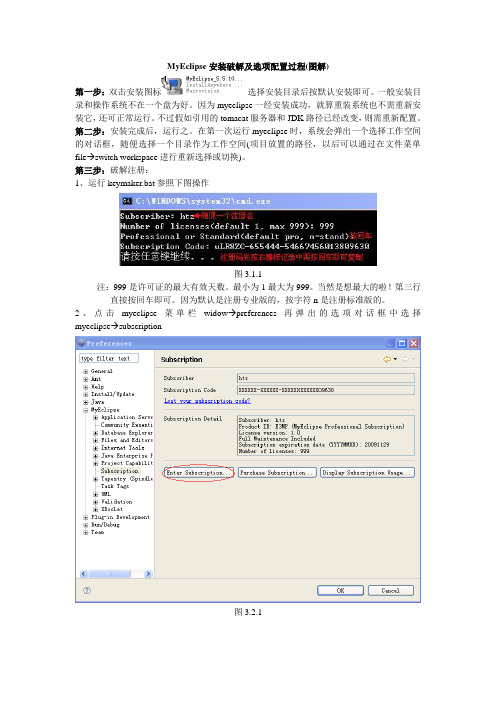Open the lost subscription code link
The image size is (496, 702).
click(207, 401)
